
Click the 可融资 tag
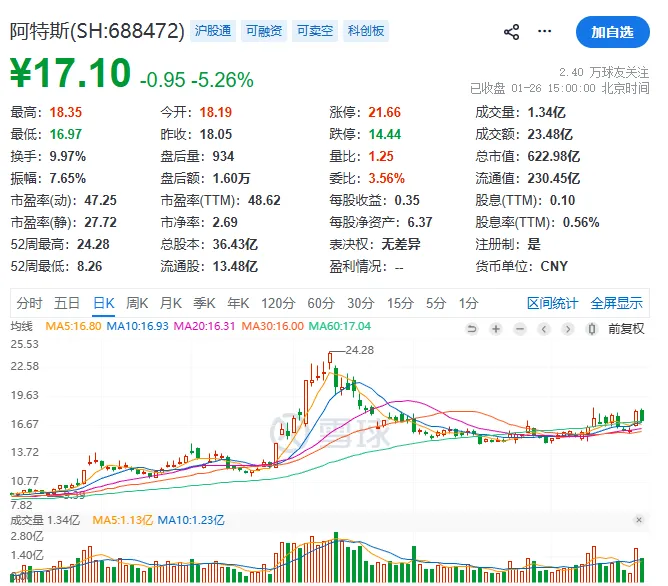point(264,31)
